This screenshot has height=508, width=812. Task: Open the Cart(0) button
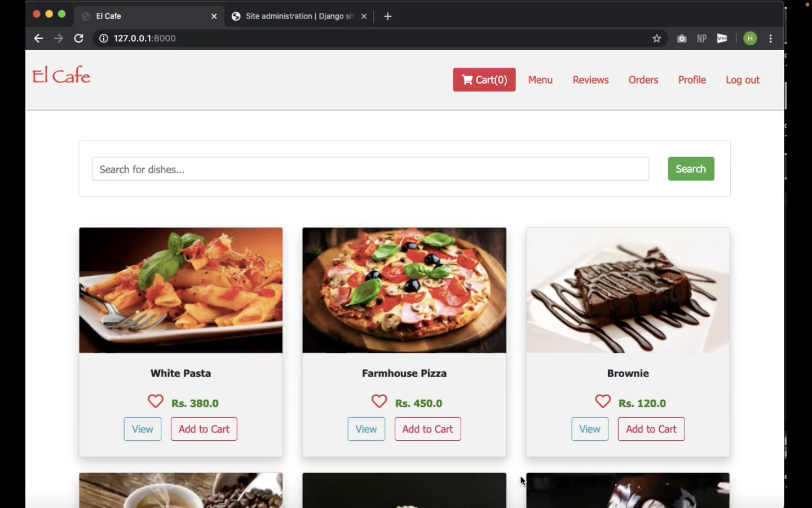[x=484, y=80]
